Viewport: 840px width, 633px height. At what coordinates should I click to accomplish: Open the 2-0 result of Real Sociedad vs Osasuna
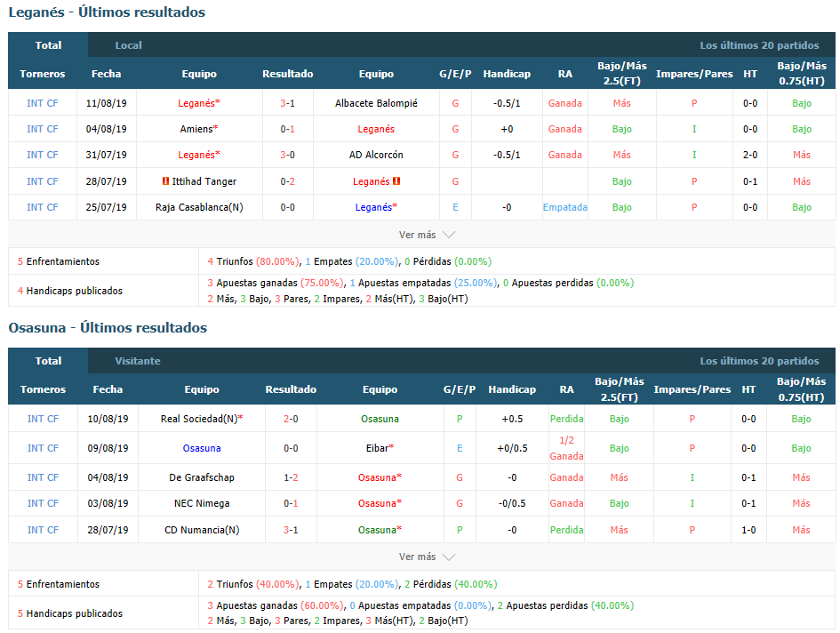pyautogui.click(x=291, y=419)
